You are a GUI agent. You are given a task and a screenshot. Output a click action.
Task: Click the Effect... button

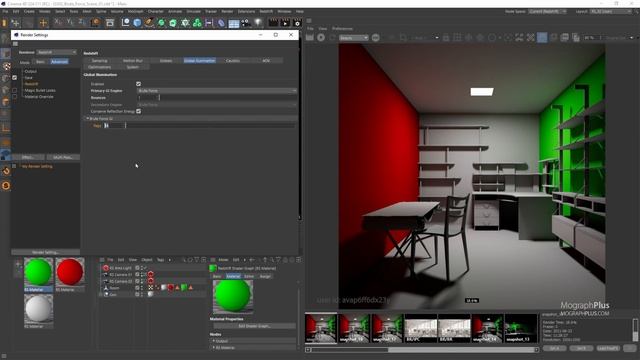click(x=28, y=157)
